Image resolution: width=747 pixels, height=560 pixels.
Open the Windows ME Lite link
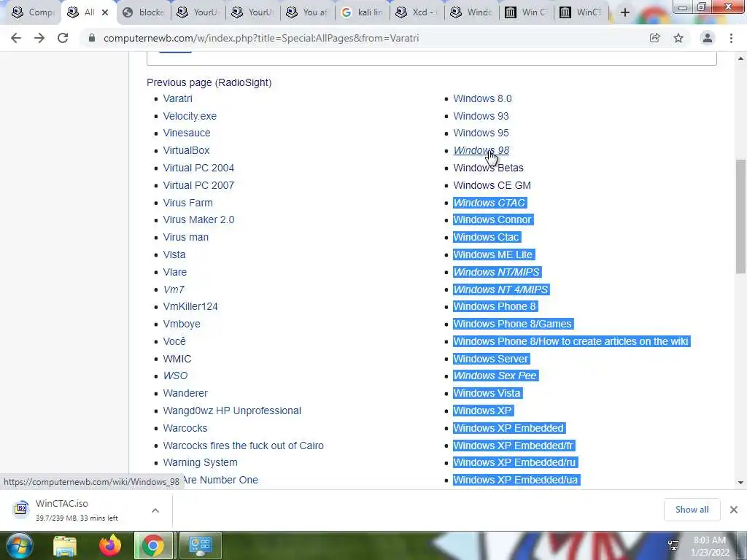click(x=492, y=254)
